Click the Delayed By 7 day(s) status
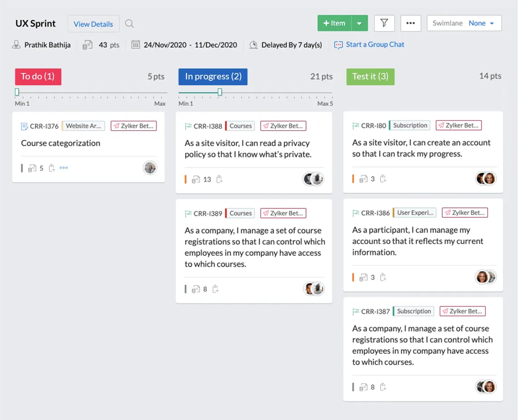 click(x=292, y=45)
